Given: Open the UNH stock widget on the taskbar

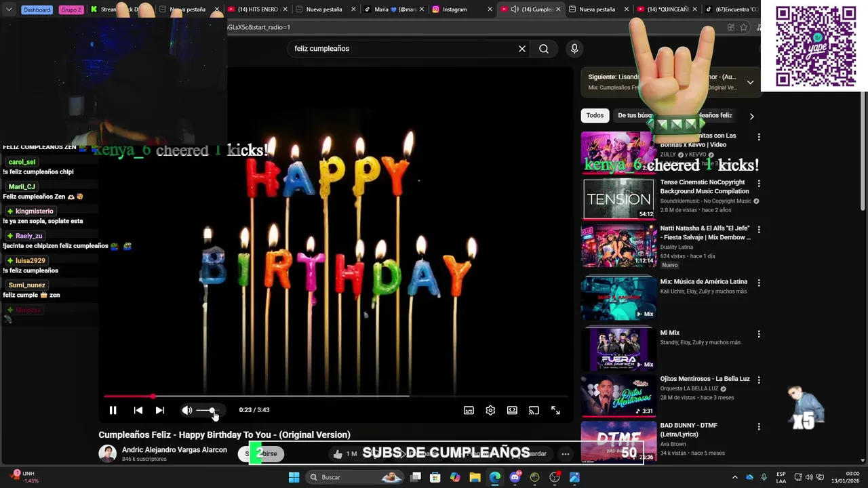Looking at the screenshot, I should click(x=25, y=477).
